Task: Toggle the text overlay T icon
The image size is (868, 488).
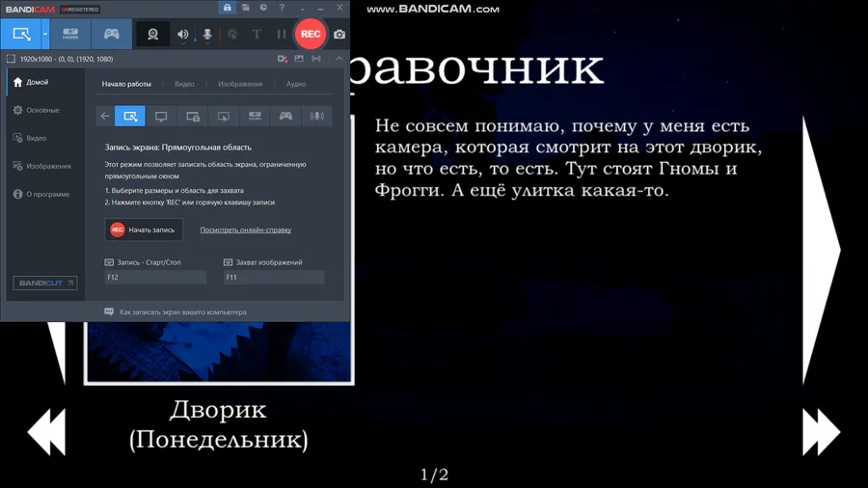Action: point(257,35)
